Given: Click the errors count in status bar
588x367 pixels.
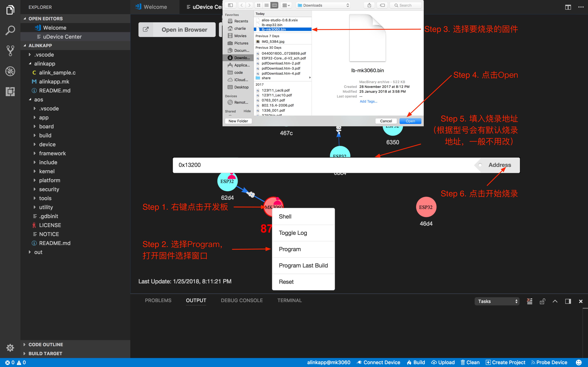Looking at the screenshot, I should pyautogui.click(x=10, y=362).
